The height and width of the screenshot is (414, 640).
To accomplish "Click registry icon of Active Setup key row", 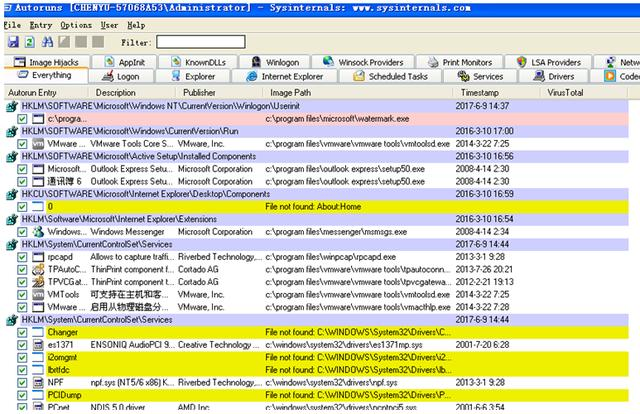I will [11, 157].
